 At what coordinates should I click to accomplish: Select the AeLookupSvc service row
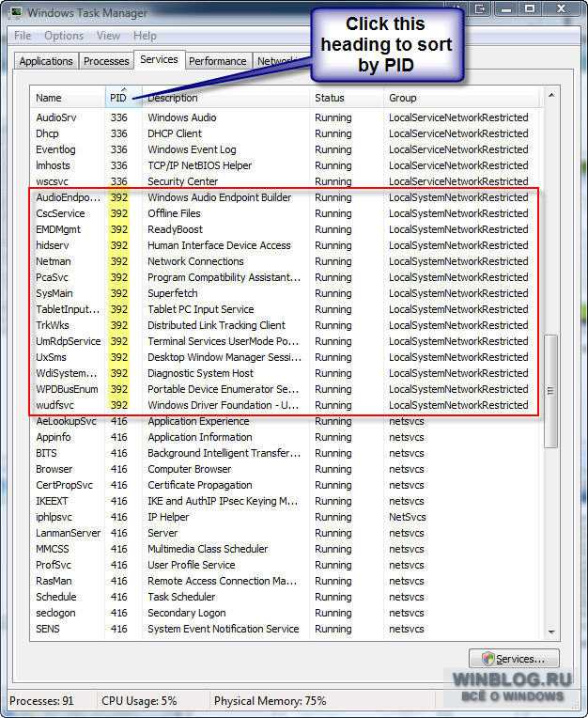click(x=286, y=421)
